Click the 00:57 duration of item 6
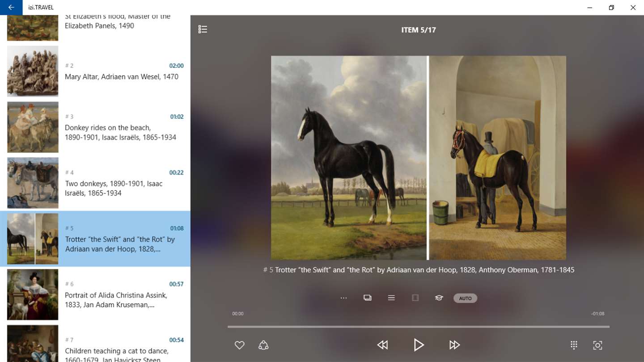This screenshot has width=644, height=362. [x=176, y=284]
